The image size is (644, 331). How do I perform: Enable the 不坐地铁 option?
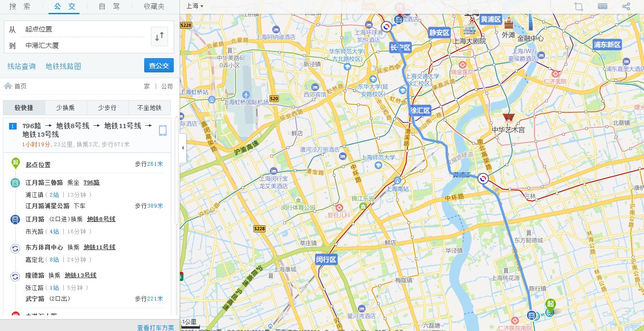149,107
